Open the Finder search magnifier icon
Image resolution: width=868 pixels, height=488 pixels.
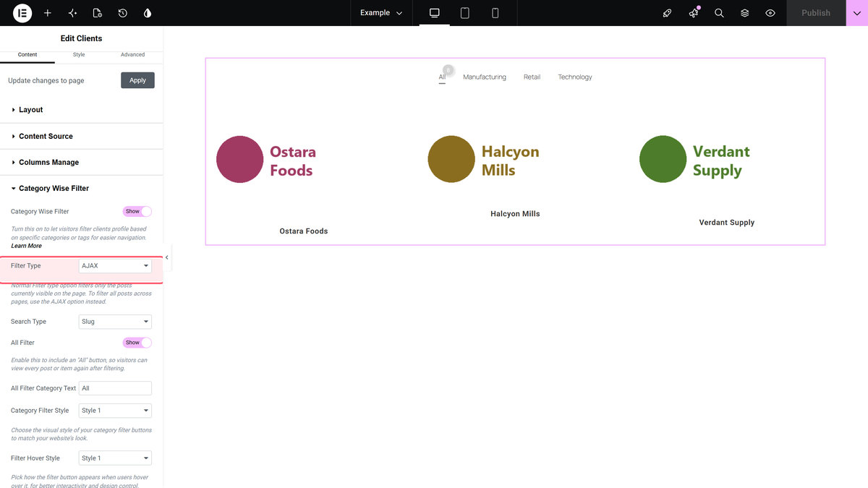pos(719,13)
